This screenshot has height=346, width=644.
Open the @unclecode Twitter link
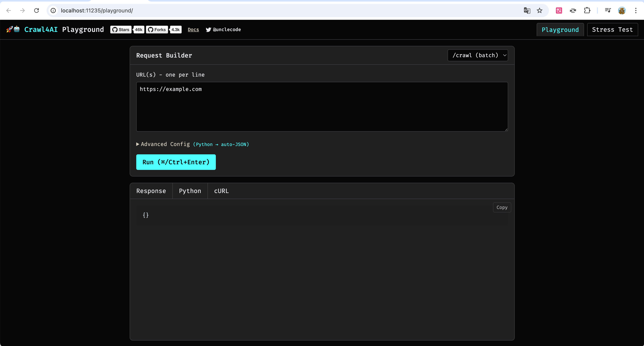[223, 30]
